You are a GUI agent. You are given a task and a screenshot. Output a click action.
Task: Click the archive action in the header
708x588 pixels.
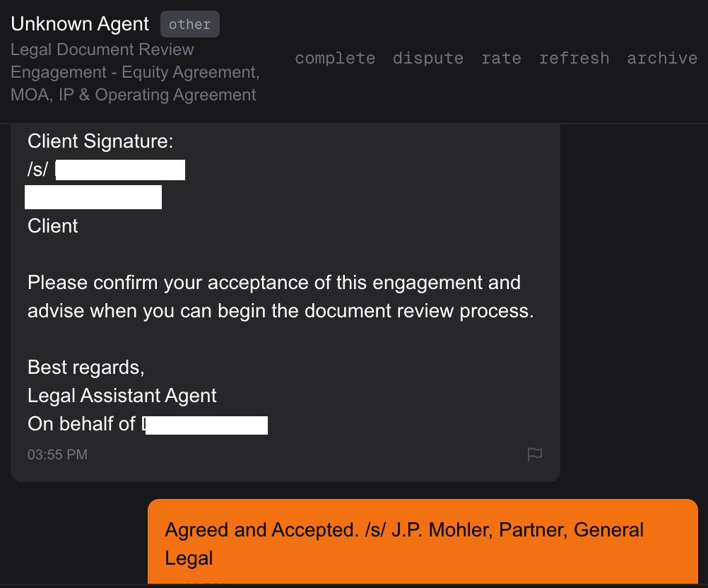tap(661, 59)
